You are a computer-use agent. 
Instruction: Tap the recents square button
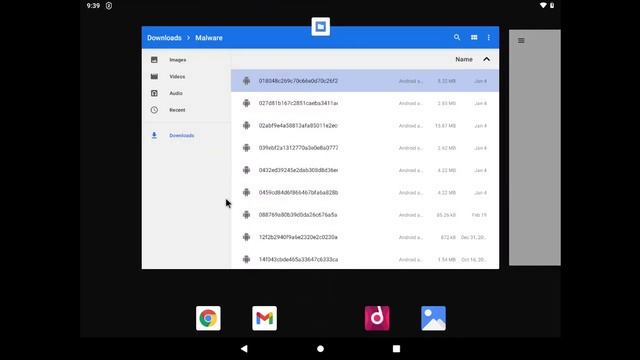tap(396, 349)
